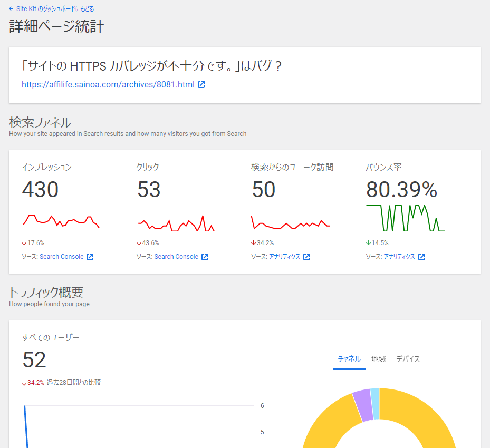Click external icon beside ユニーク訪問 アナリティクス

(307, 257)
